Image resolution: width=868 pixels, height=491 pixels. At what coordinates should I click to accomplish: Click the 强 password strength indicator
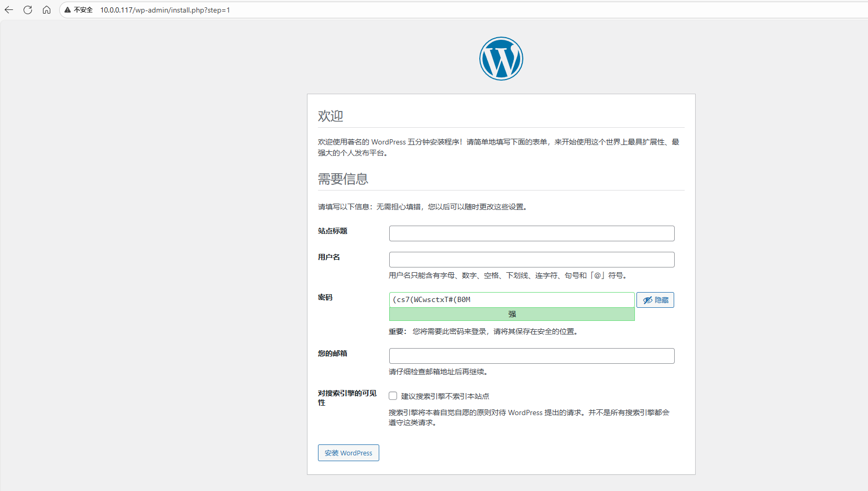click(x=512, y=314)
